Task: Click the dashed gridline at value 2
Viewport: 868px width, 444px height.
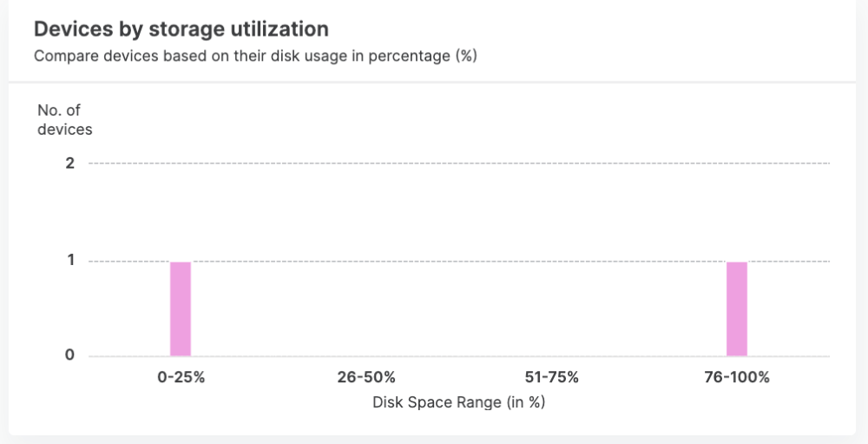Action: coord(459,163)
